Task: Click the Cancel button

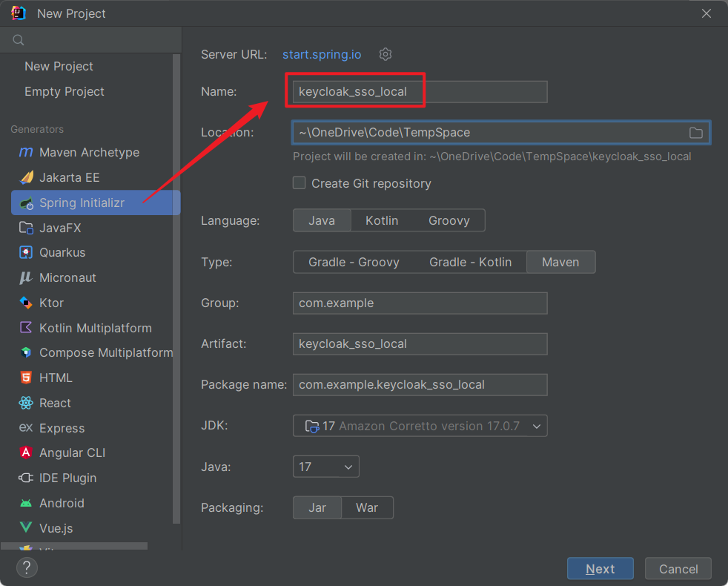Action: 678,568
